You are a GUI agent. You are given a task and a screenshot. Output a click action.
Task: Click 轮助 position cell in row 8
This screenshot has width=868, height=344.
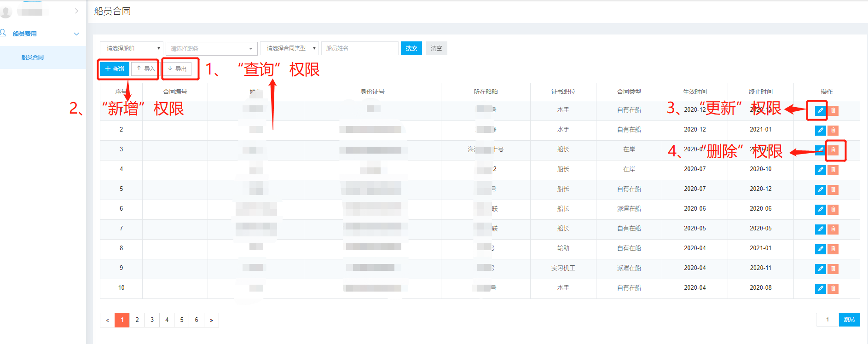pyautogui.click(x=563, y=248)
